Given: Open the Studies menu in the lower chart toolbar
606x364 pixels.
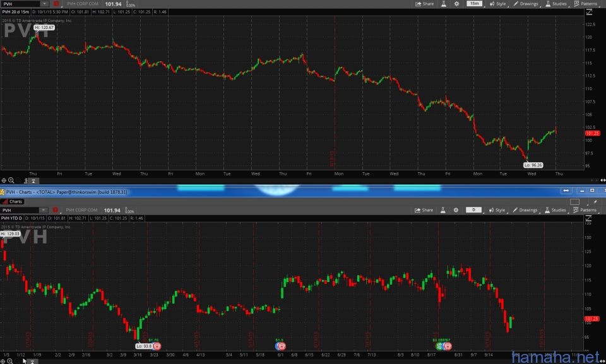Looking at the screenshot, I should (x=555, y=210).
